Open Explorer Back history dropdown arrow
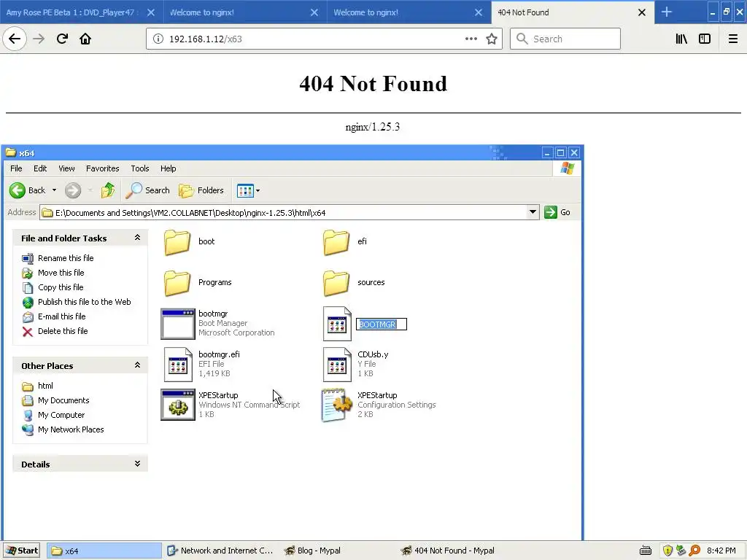The image size is (747, 560). point(54,190)
